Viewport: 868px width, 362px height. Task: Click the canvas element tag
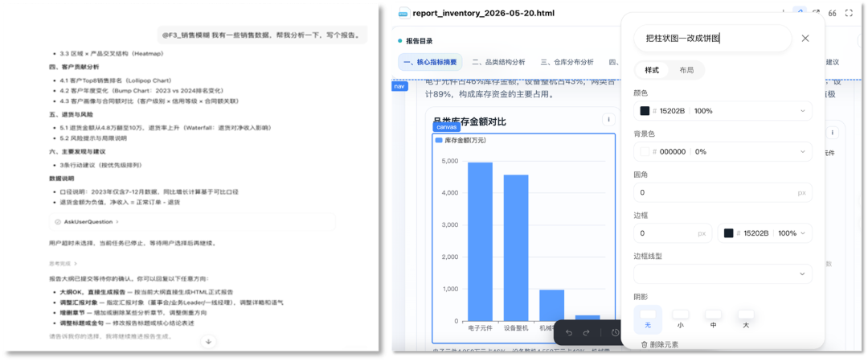[446, 127]
